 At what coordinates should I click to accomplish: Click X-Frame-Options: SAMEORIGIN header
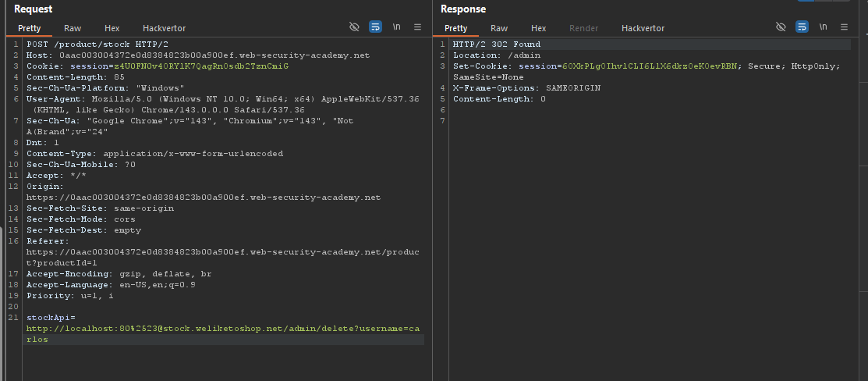(526, 88)
